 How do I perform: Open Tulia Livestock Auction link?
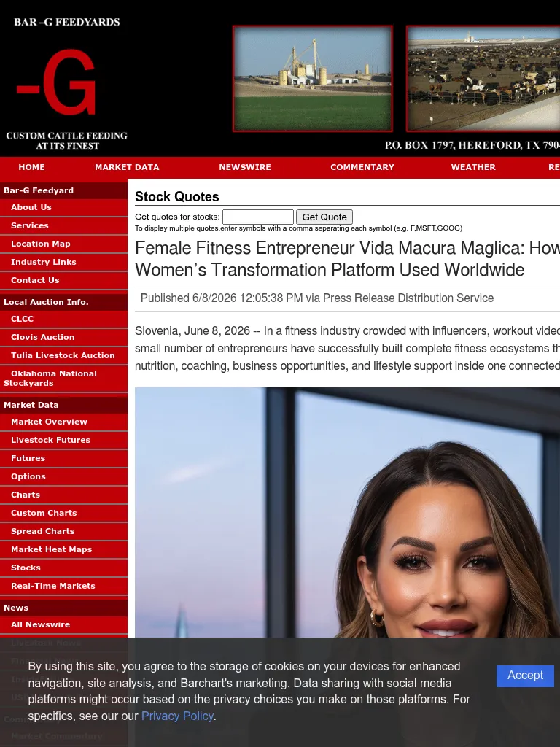point(64,355)
